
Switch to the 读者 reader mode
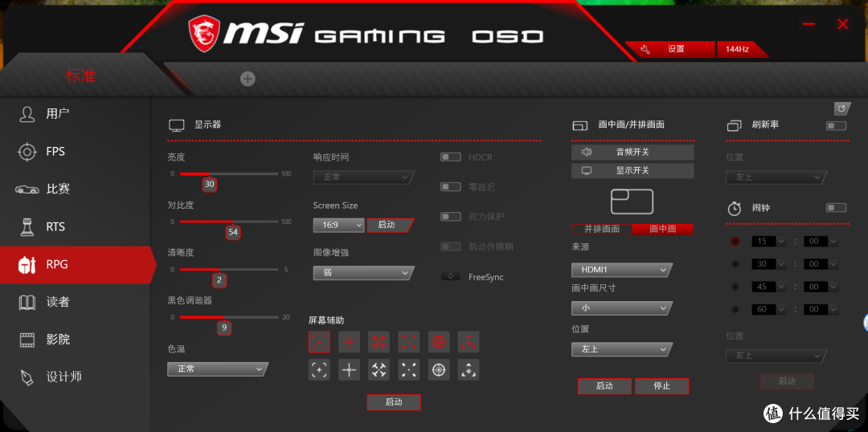[x=76, y=302]
